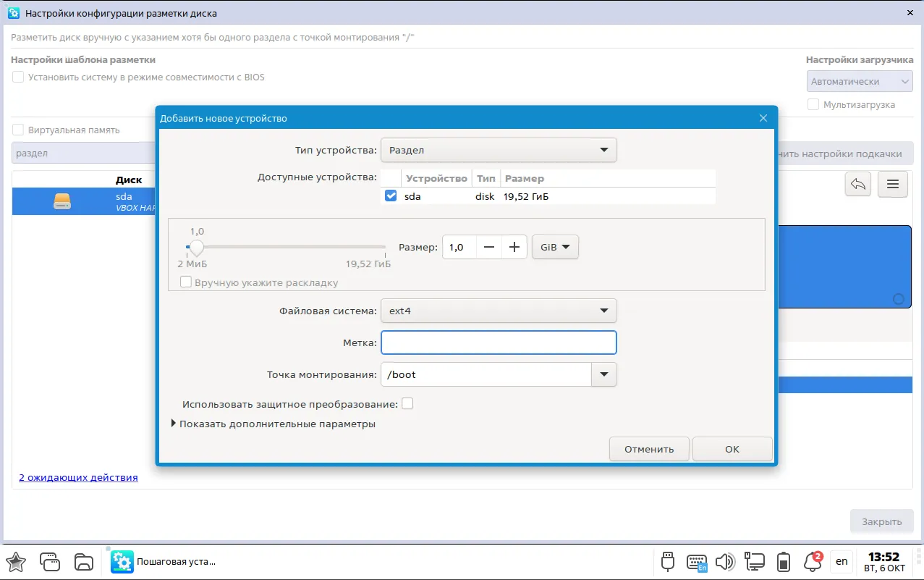Click the 'Пошаговая уста...' taskbar item
924x580 pixels.
[164, 561]
